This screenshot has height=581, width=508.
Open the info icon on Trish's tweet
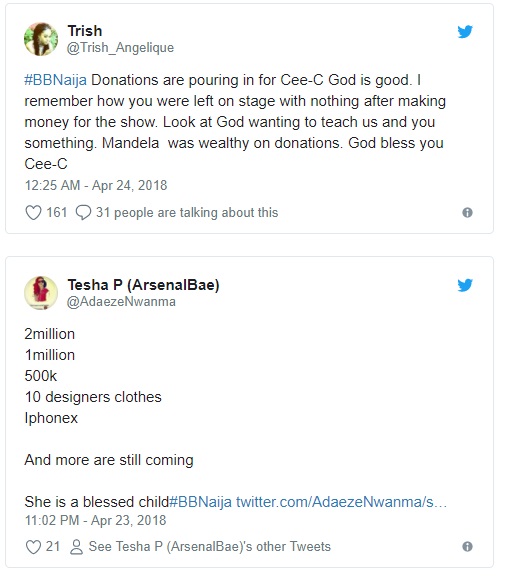[x=467, y=213]
